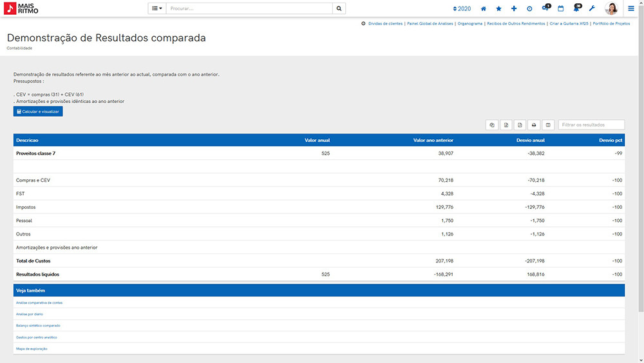Viewport: 644px width, 363px height.
Task: Open the Organograma shortcut
Action: click(470, 23)
